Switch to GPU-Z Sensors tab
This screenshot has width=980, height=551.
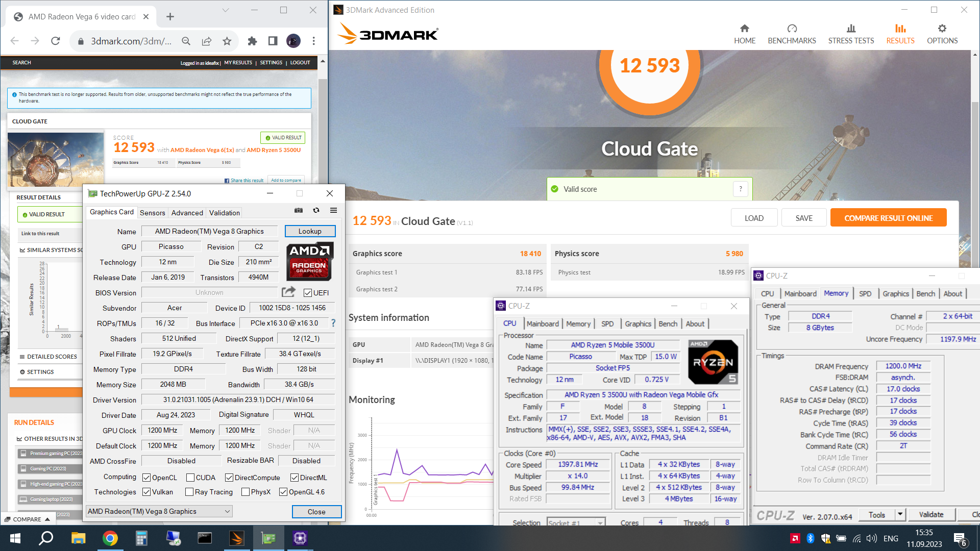point(152,213)
